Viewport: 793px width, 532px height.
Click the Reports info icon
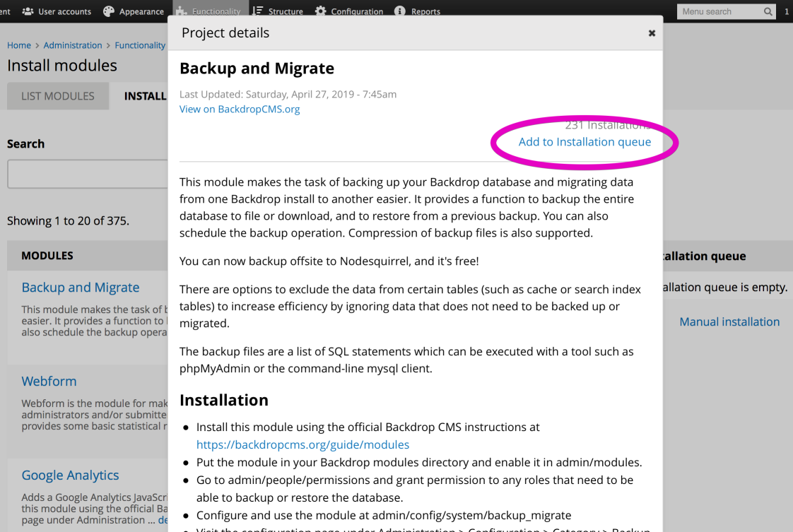point(399,11)
